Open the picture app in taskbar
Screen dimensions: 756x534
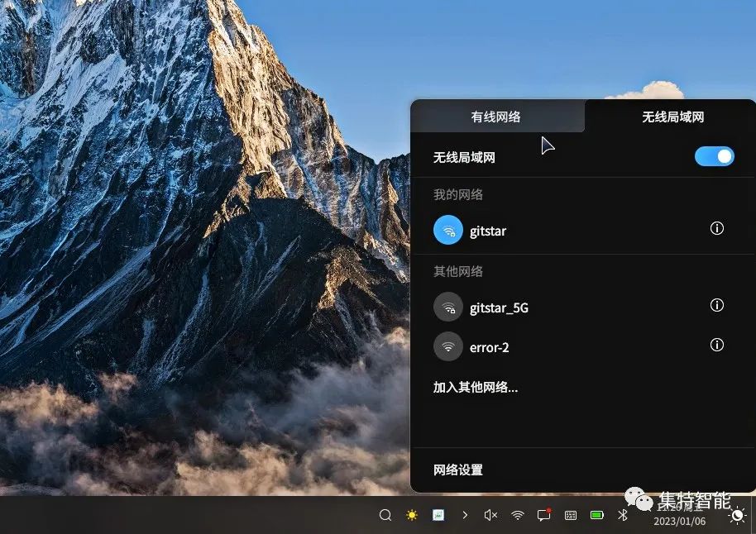tap(438, 515)
